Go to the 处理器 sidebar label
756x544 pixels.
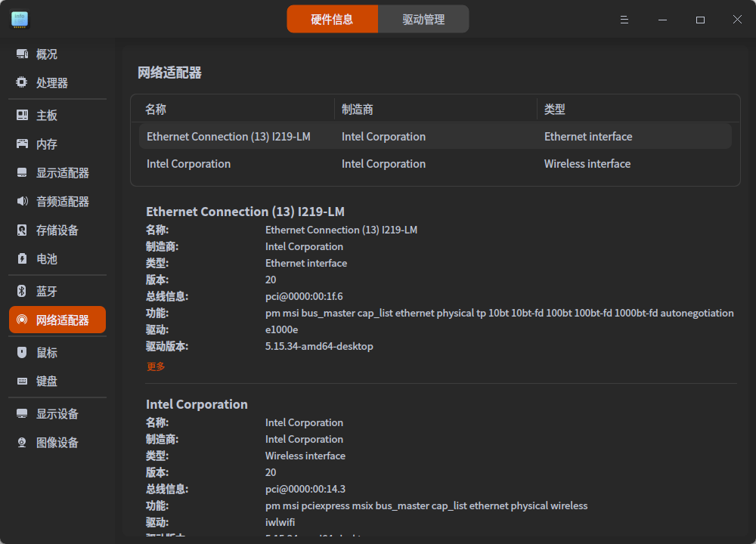coord(52,83)
